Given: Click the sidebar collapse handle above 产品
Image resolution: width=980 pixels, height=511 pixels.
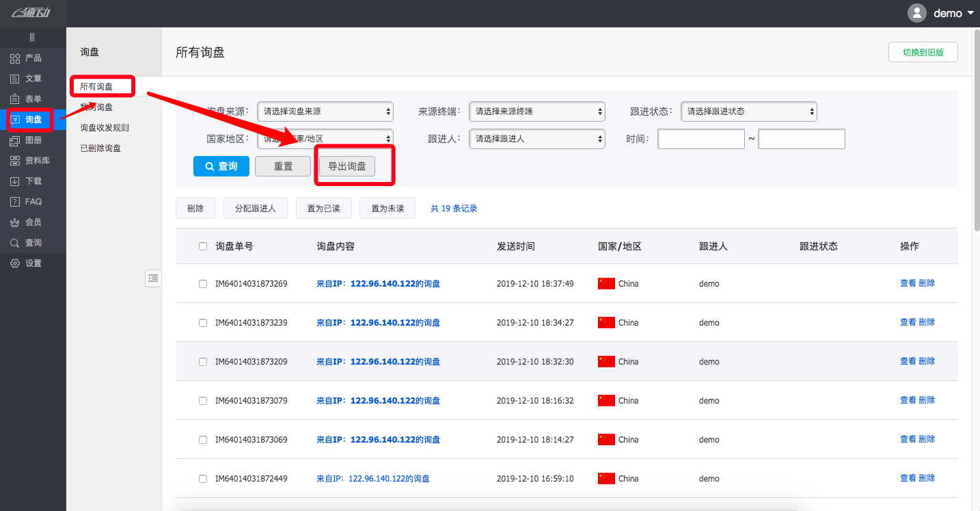Looking at the screenshot, I should click(x=33, y=37).
